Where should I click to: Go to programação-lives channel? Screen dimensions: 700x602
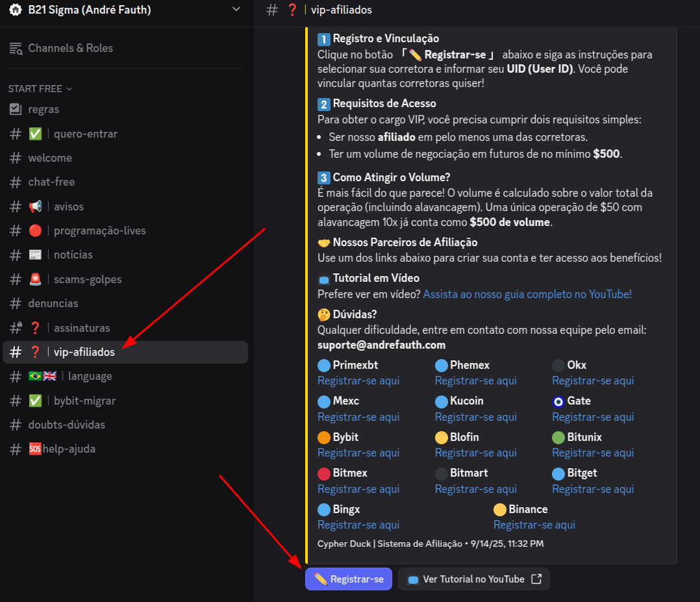tap(125, 231)
